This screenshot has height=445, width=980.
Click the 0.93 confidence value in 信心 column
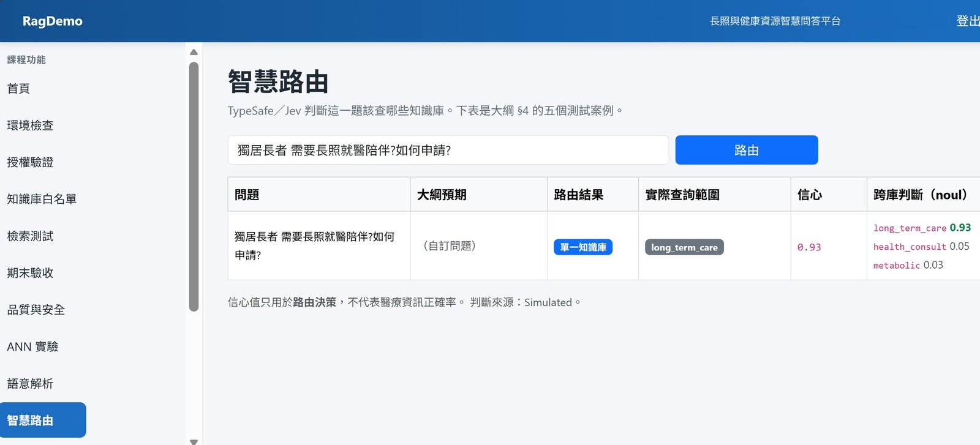tap(809, 247)
